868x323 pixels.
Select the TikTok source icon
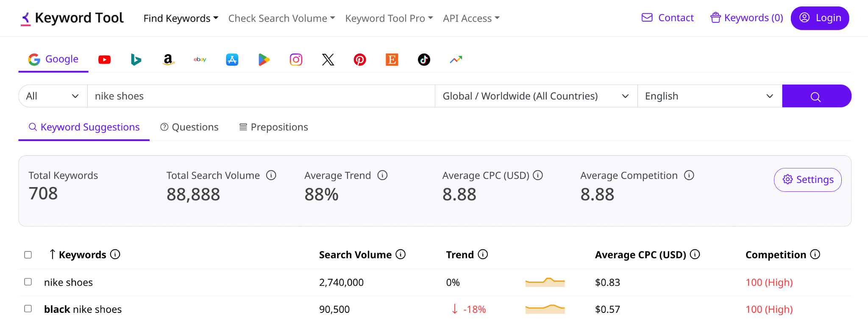click(x=424, y=60)
